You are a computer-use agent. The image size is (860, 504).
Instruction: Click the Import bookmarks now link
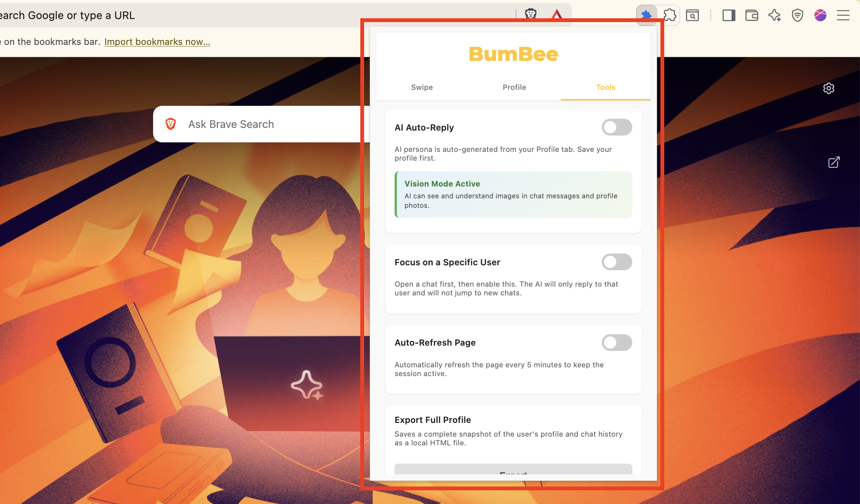click(157, 42)
